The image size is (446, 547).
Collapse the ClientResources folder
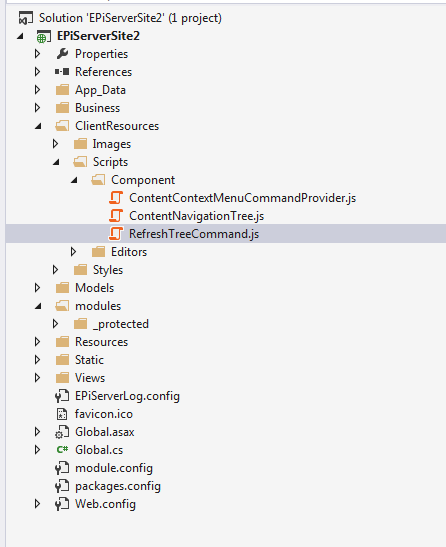[38, 126]
